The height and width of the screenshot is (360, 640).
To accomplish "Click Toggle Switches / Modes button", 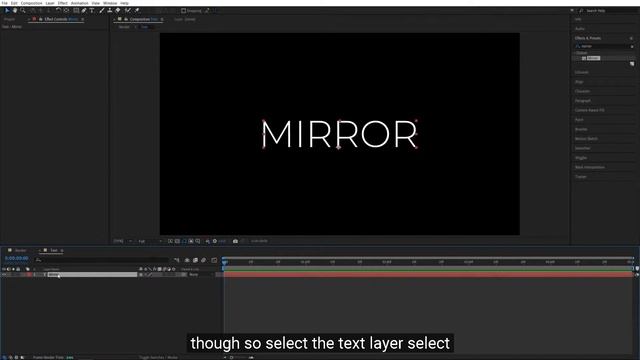I will tap(158, 358).
